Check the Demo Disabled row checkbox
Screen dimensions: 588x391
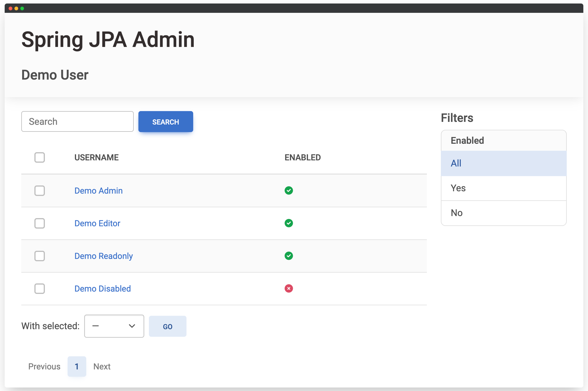pyautogui.click(x=40, y=289)
